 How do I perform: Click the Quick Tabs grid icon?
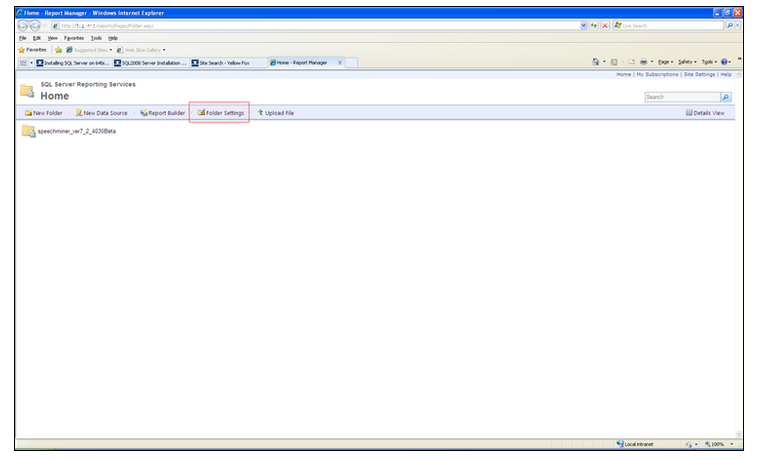click(23, 63)
